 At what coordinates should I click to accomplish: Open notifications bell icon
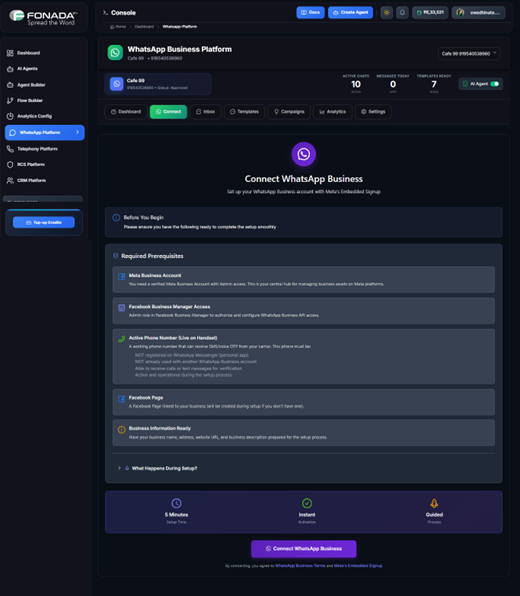coord(402,13)
